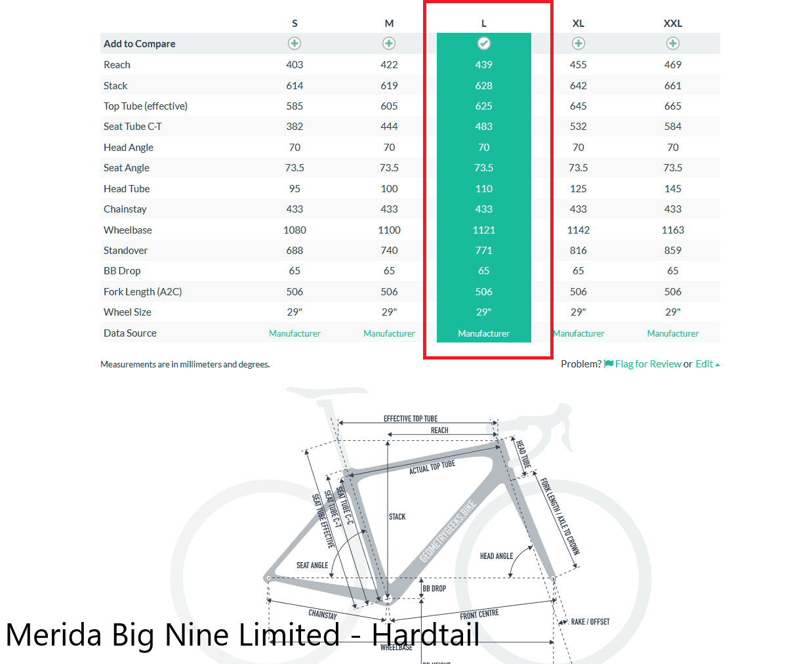
Task: Click the Wheelbase row label
Action: coord(128,230)
